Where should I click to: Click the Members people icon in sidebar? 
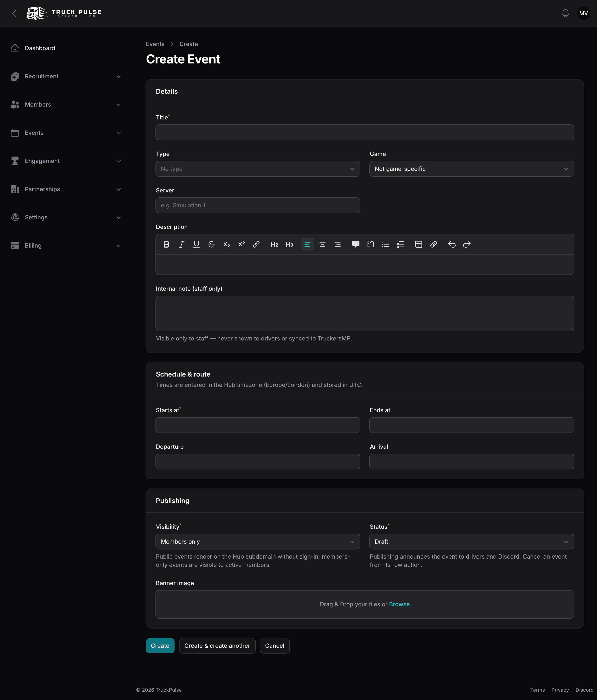(x=15, y=104)
